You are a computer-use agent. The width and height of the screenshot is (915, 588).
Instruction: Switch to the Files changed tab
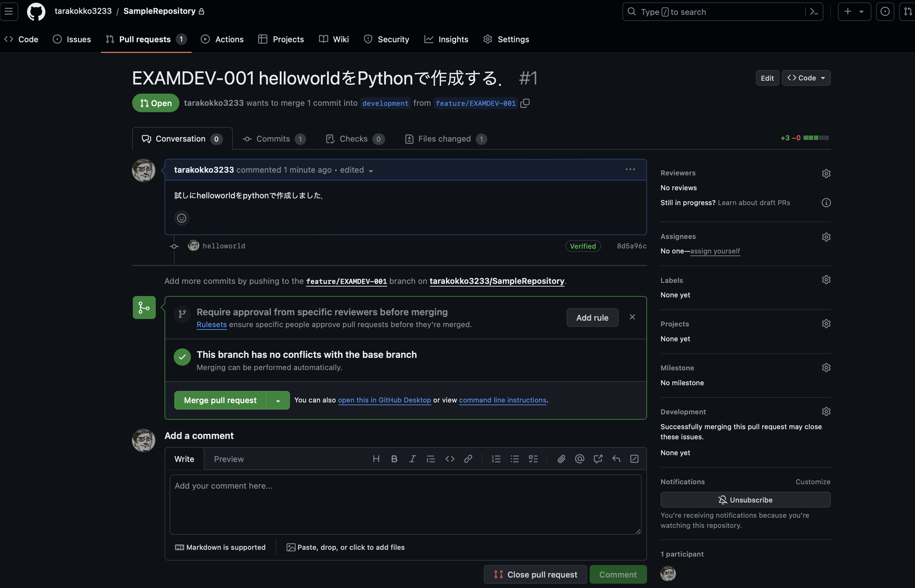(x=444, y=139)
